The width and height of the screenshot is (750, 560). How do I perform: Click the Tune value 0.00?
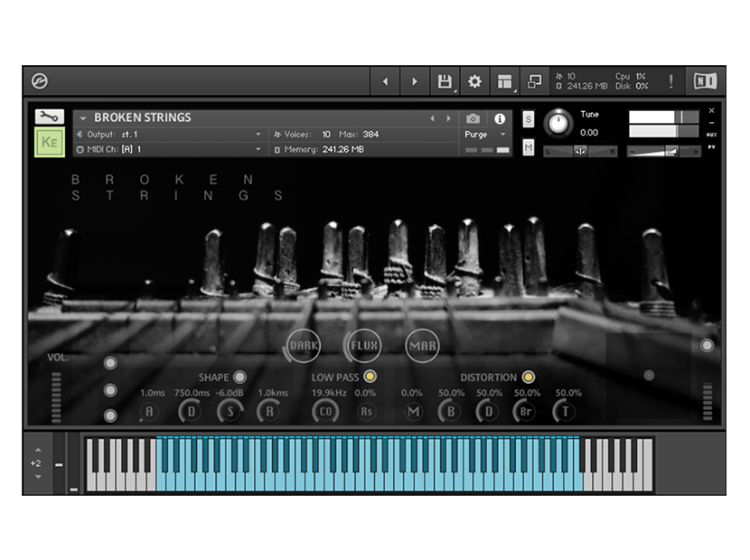click(589, 133)
